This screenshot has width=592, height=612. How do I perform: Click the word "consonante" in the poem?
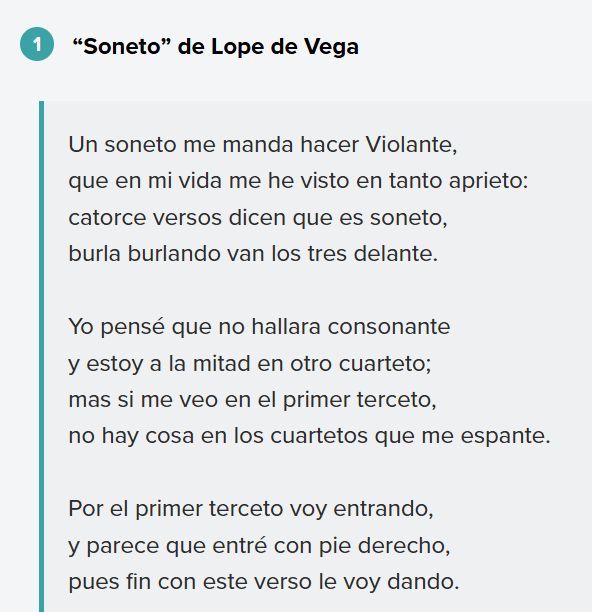389,327
